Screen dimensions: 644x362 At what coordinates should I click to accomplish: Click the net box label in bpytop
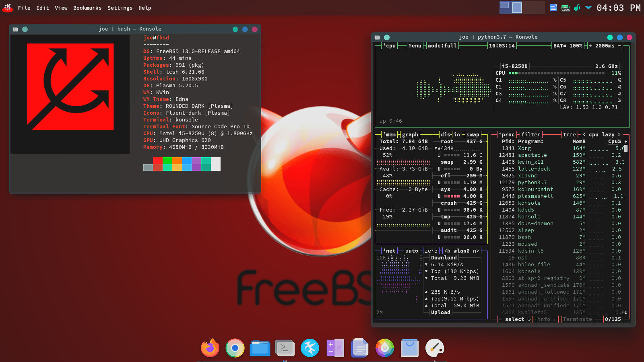coord(389,251)
